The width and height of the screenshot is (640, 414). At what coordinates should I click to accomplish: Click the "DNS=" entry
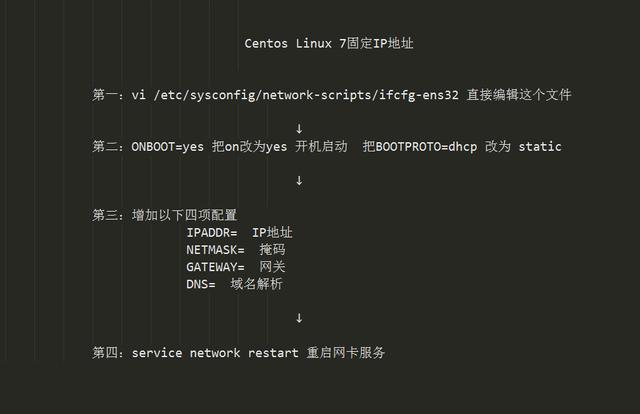pyautogui.click(x=200, y=284)
